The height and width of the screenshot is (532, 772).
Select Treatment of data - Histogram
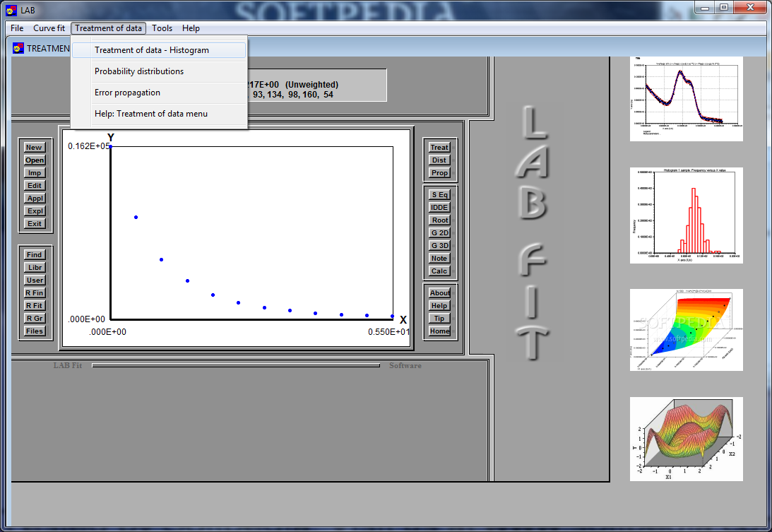tap(158, 50)
